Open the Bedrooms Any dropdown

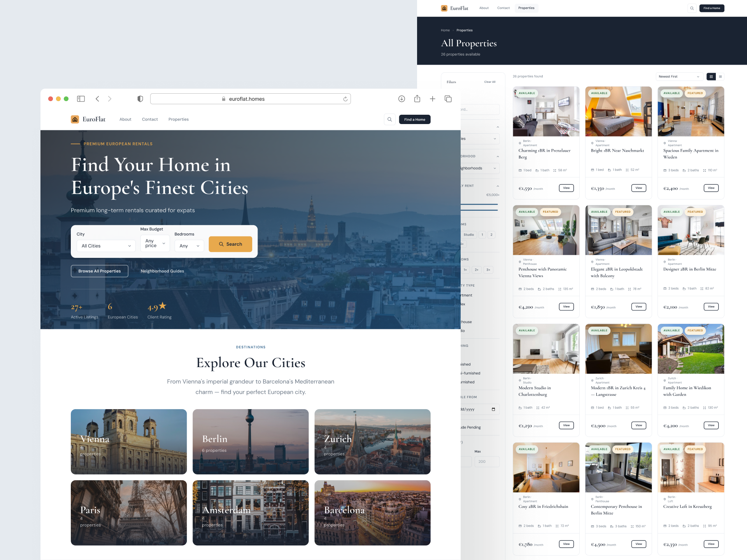189,246
